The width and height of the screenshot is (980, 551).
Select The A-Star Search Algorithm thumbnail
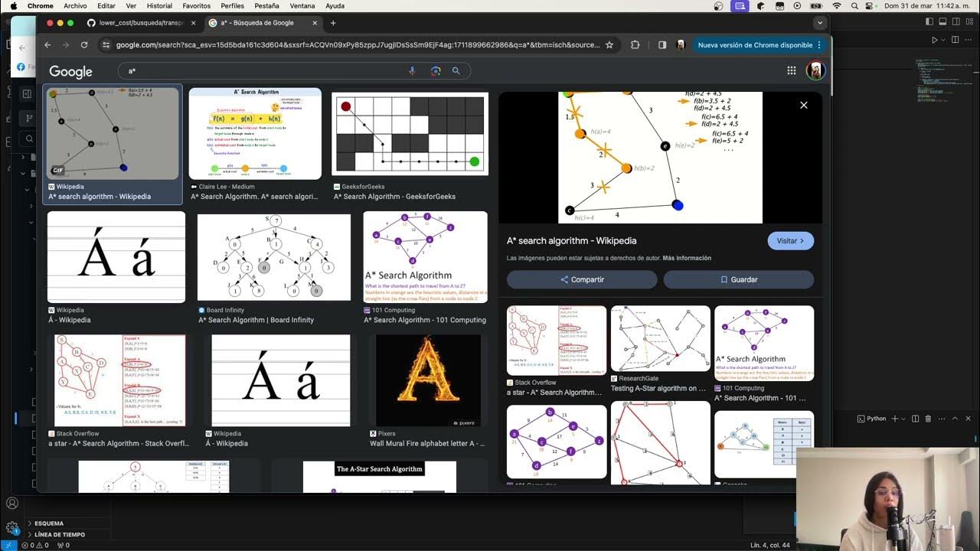click(380, 476)
